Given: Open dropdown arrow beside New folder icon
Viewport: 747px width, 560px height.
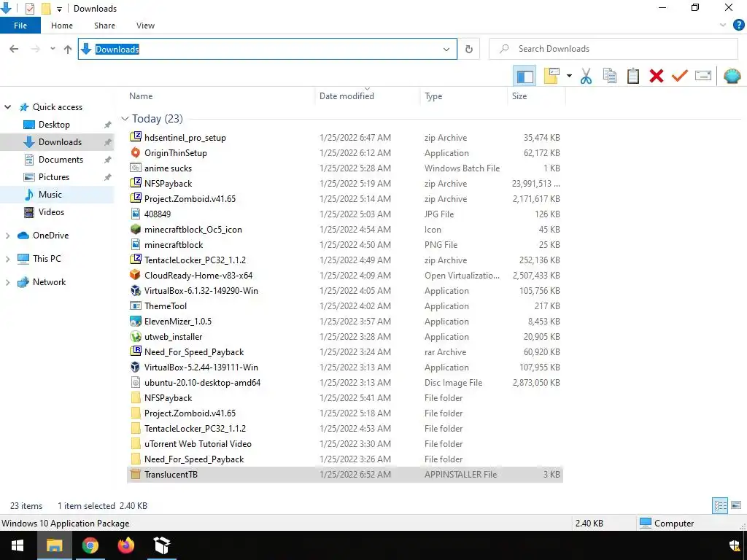Looking at the screenshot, I should pos(569,76).
